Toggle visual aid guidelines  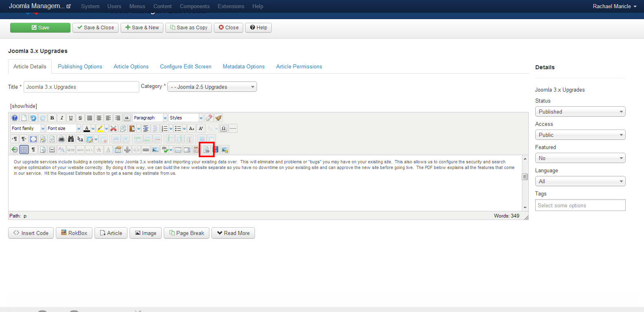click(x=24, y=149)
